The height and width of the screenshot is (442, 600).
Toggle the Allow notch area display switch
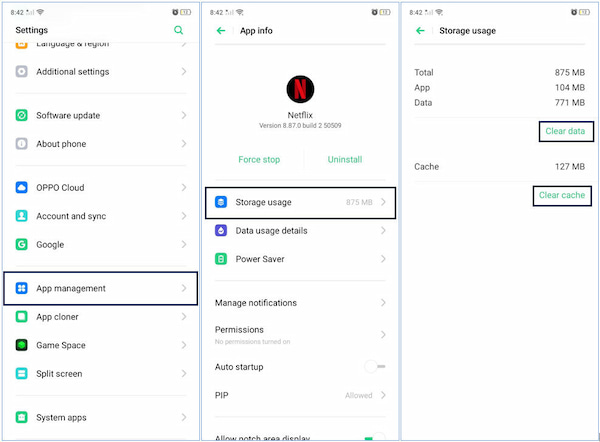(x=375, y=437)
